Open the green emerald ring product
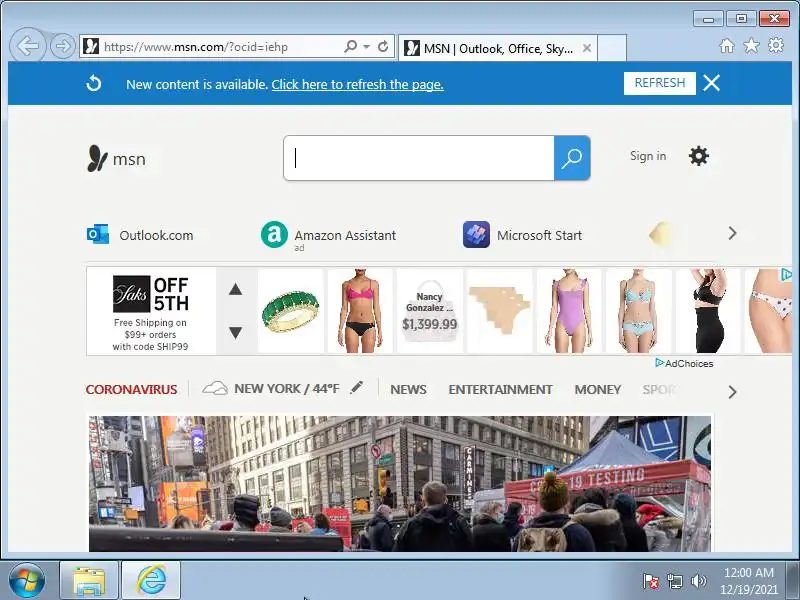 [x=290, y=311]
